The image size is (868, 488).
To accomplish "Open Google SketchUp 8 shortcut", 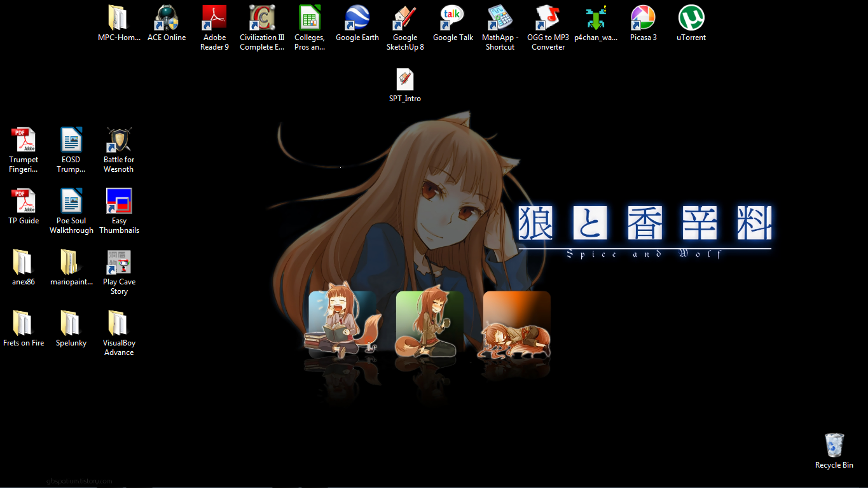I will [x=405, y=18].
